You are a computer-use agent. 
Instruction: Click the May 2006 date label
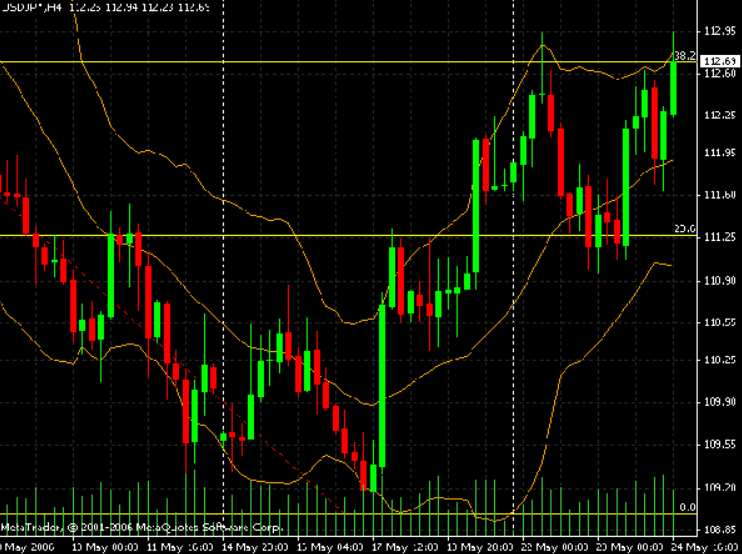29,547
